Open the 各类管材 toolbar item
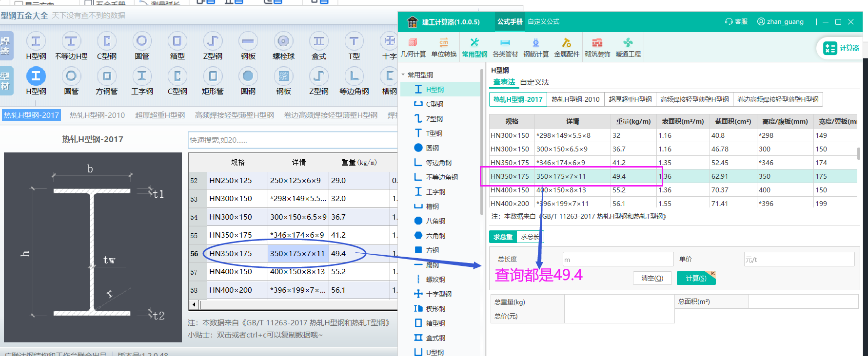The width and height of the screenshot is (868, 356). 505,47
